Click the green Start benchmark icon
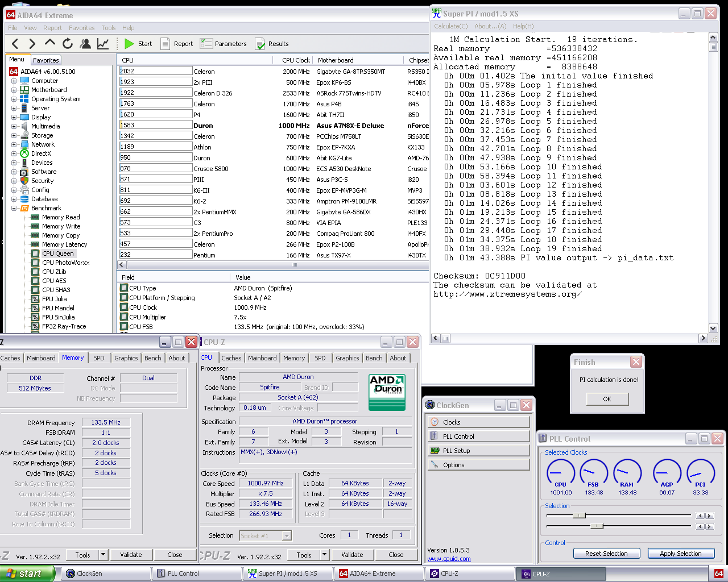Image resolution: width=728 pixels, height=582 pixels. tap(130, 44)
